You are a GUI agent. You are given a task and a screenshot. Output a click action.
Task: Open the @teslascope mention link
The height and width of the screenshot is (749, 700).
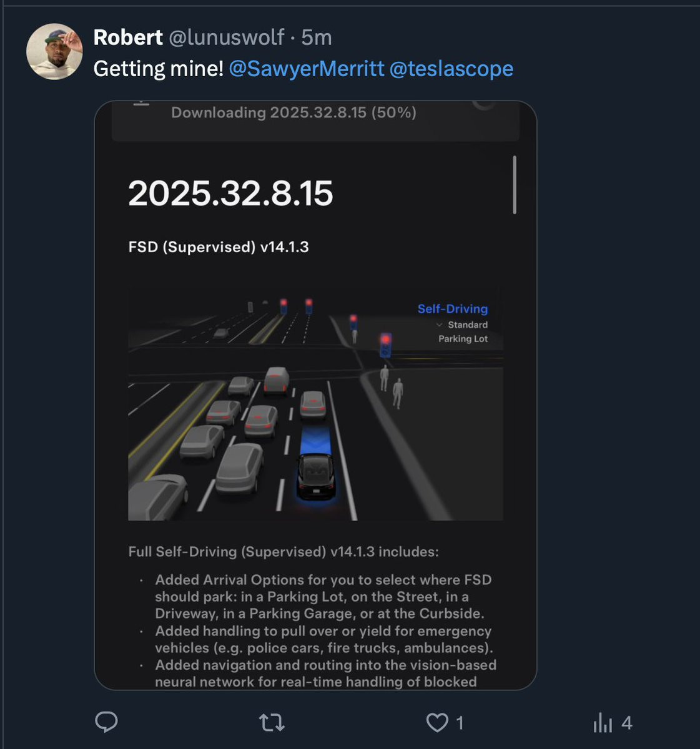(x=451, y=68)
